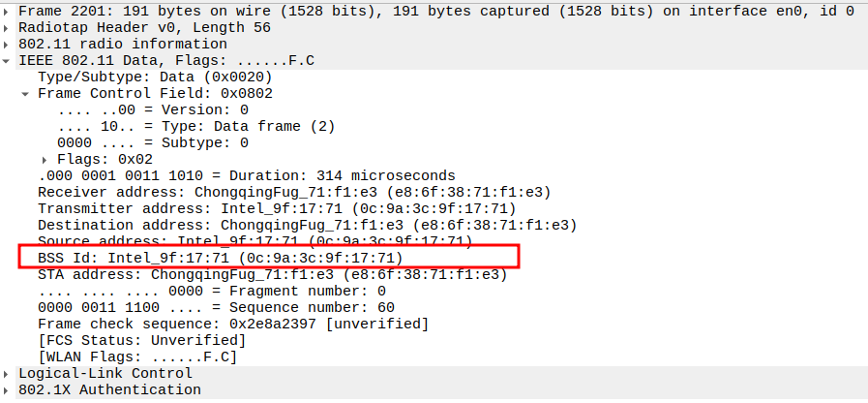This screenshot has height=403, width=868.
Task: Select the Type/Subtype: Data row
Action: 155,77
